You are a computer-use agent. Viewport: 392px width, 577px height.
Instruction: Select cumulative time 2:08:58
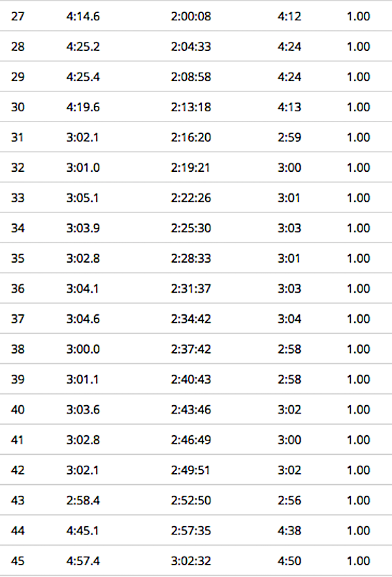coord(191,76)
